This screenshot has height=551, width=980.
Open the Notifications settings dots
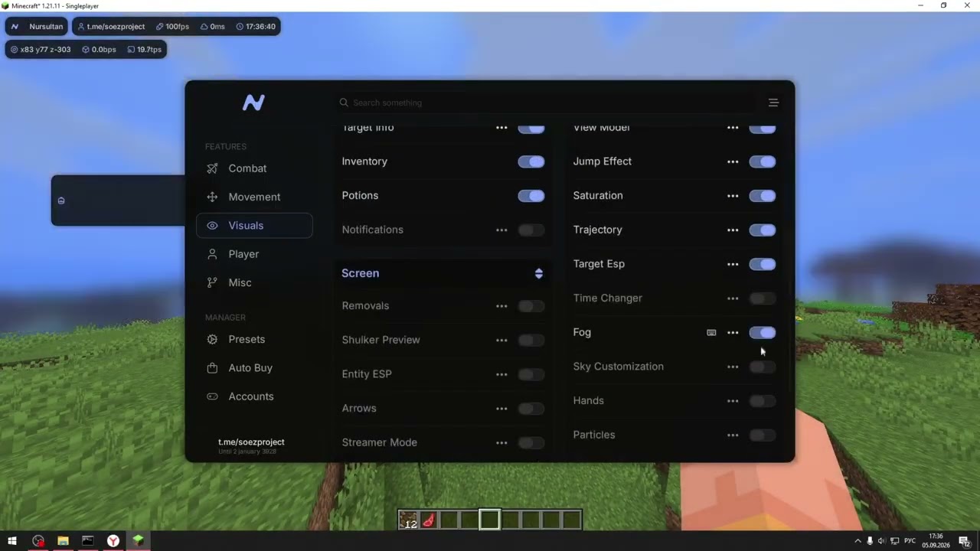(x=501, y=230)
